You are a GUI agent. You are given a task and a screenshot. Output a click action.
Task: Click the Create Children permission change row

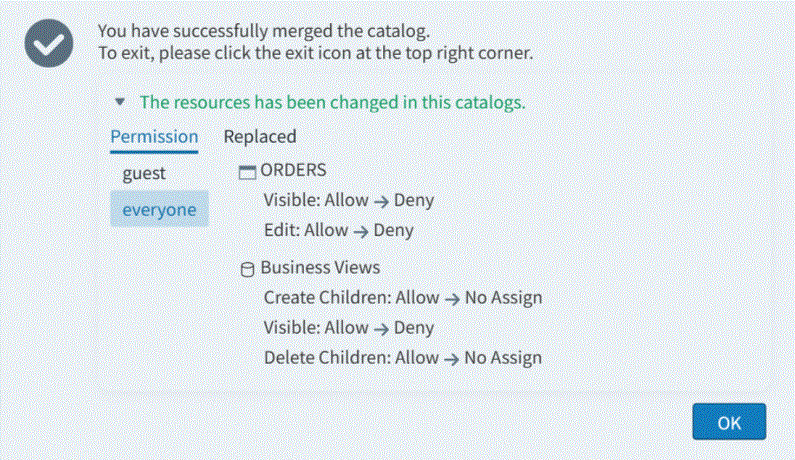coord(403,298)
